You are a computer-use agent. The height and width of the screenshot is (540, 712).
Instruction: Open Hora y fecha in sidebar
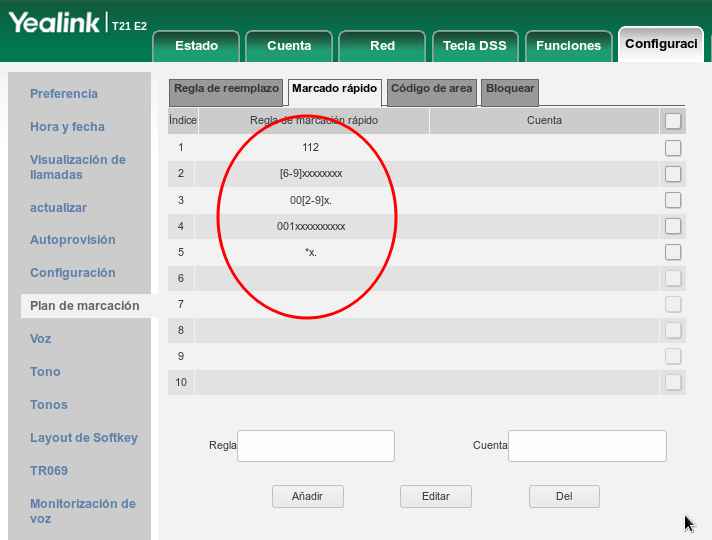click(67, 127)
